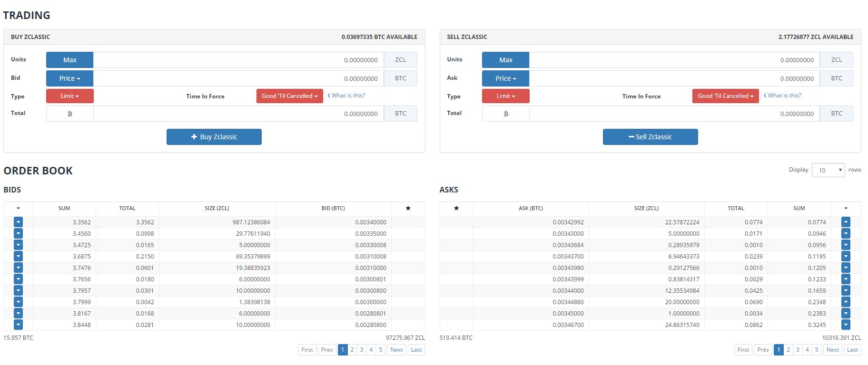The width and height of the screenshot is (868, 365).
Task: Open Limit type dropdown in Buy panel
Action: tap(70, 96)
